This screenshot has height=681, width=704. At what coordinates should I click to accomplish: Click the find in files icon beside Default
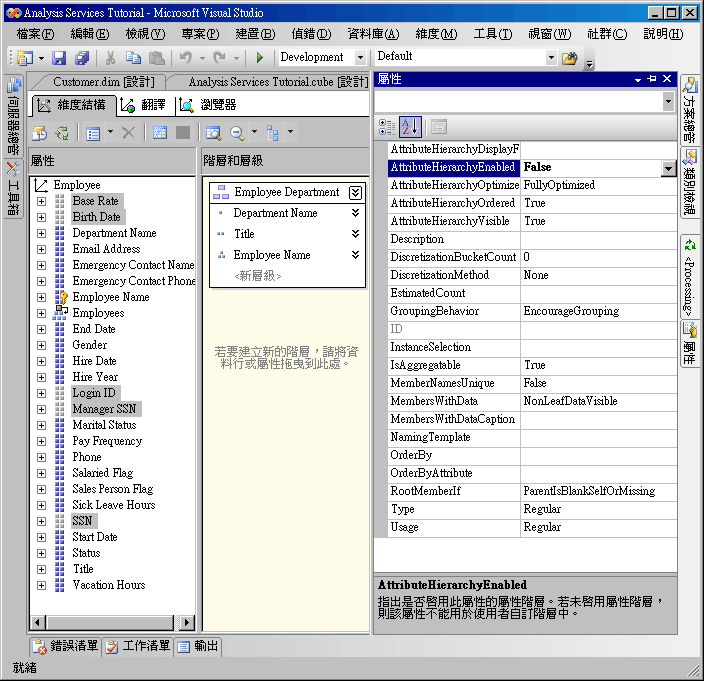[x=570, y=58]
